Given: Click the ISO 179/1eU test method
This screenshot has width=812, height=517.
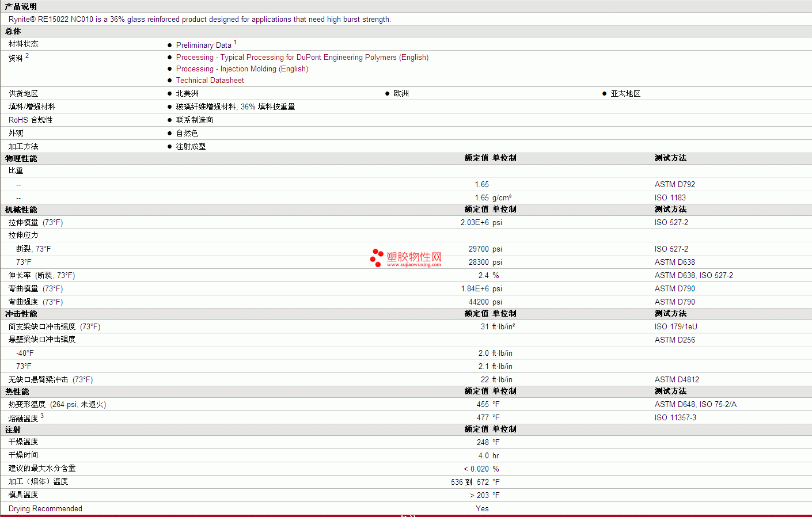Looking at the screenshot, I should (676, 327).
